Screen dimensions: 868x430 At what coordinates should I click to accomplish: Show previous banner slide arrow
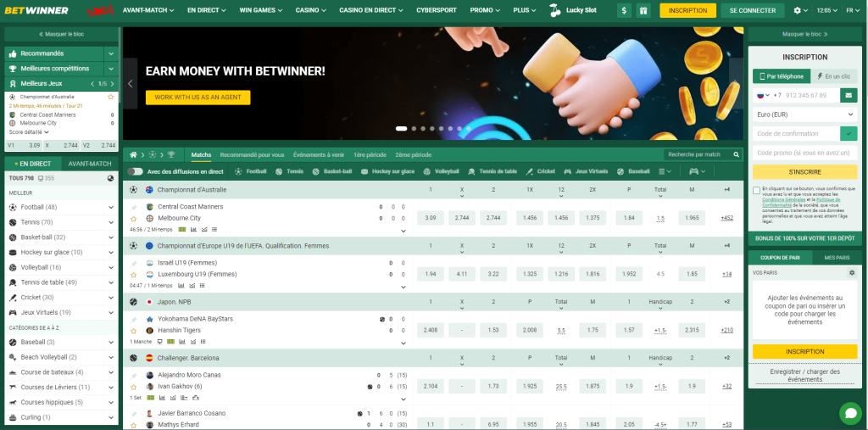coord(130,84)
